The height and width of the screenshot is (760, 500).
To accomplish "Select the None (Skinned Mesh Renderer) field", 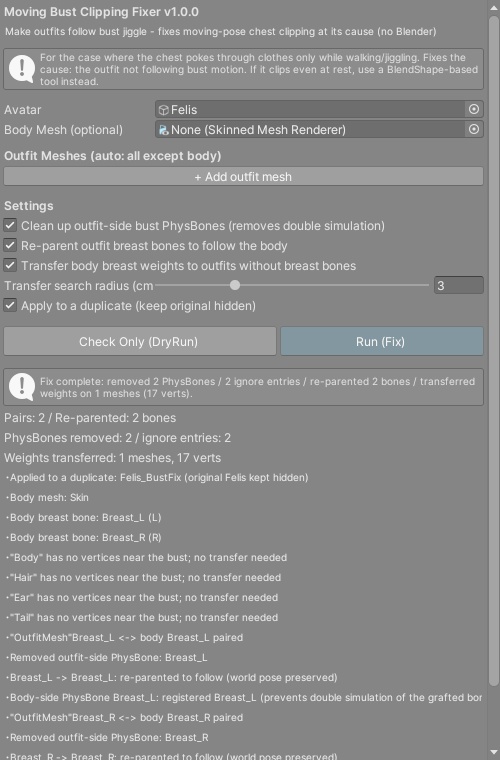I will coord(319,129).
